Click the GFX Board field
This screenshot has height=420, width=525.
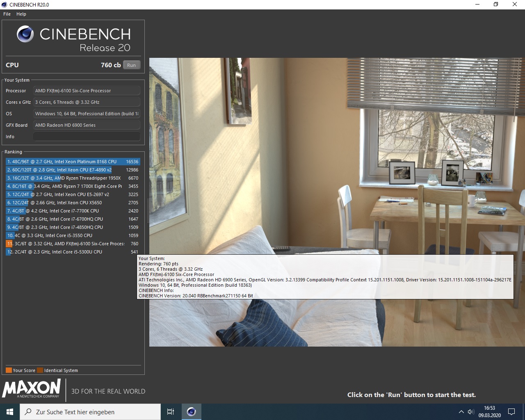tap(87, 125)
